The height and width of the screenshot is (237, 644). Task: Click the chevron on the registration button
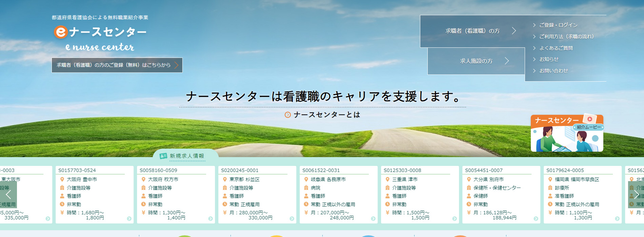tap(176, 65)
